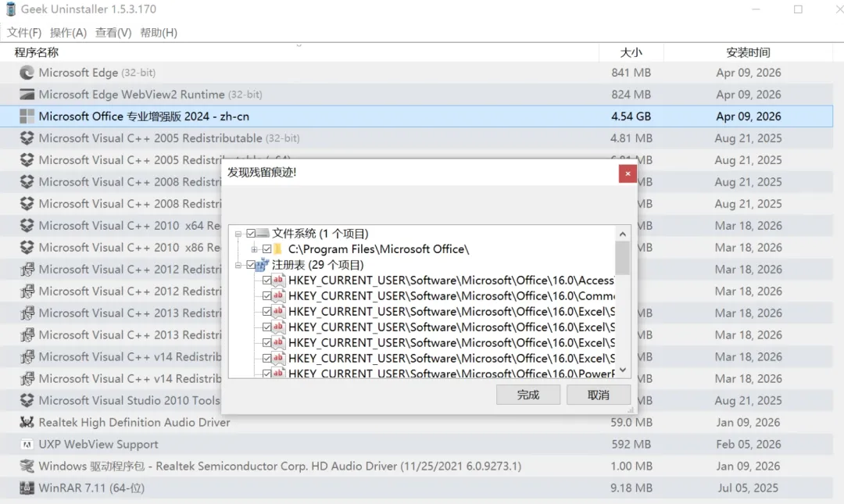Collapse the 文件系统 tree node
Image resolution: width=844 pixels, height=504 pixels.
[x=238, y=234]
